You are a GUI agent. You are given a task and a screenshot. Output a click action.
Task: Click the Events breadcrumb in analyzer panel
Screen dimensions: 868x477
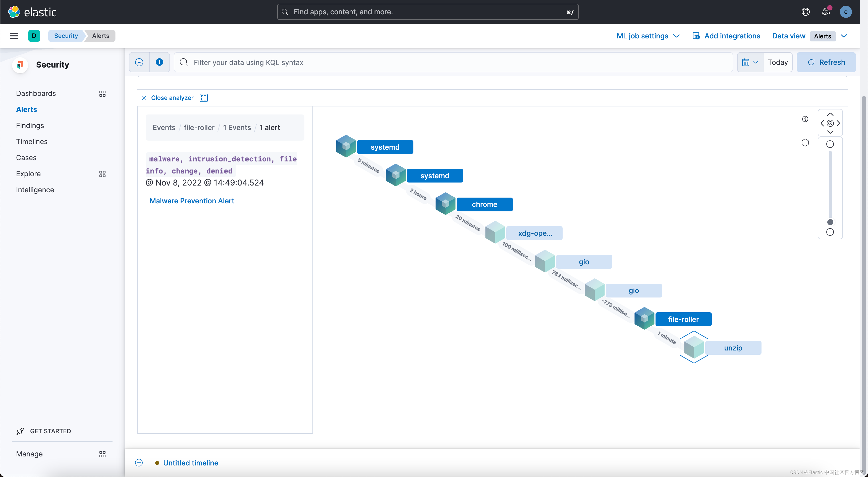pos(164,127)
